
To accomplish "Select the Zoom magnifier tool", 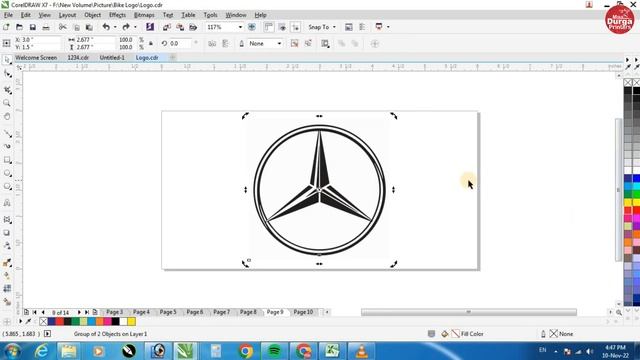I will pos(7,103).
